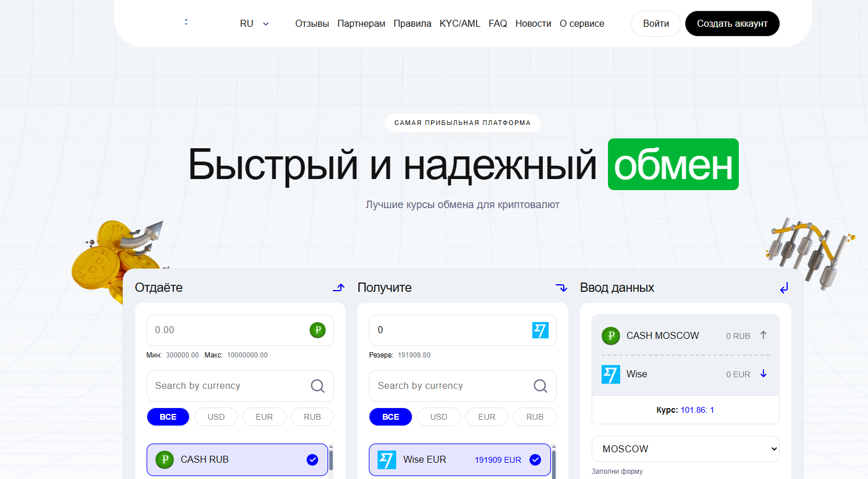Viewport: 868px width, 479px height.
Task: Select the RUB filter under Получите
Action: click(535, 417)
